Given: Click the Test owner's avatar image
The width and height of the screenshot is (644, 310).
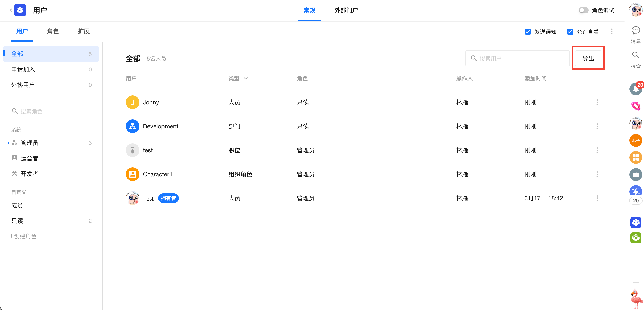Looking at the screenshot, I should pos(133,198).
